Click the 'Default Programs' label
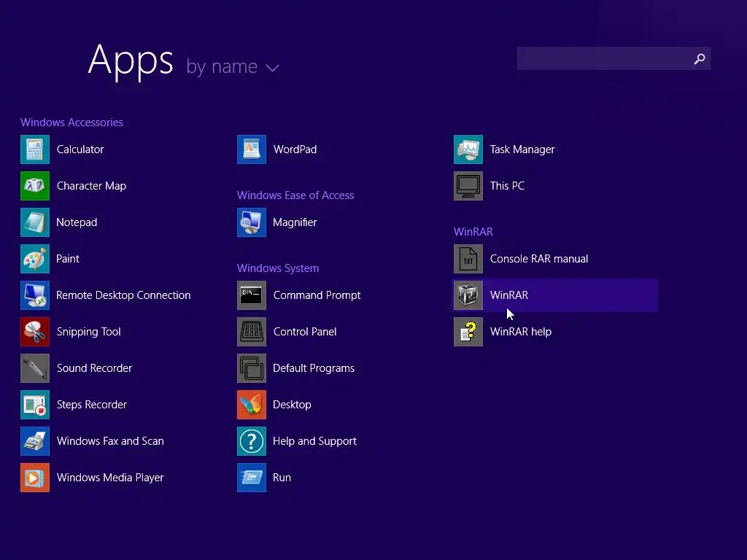This screenshot has width=747, height=560. (314, 368)
